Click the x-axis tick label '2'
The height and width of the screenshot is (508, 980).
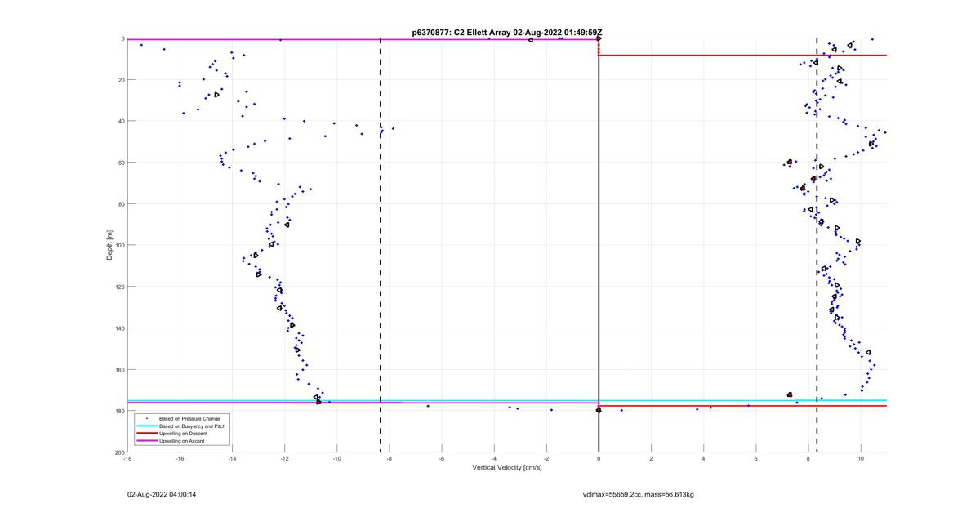[651, 458]
